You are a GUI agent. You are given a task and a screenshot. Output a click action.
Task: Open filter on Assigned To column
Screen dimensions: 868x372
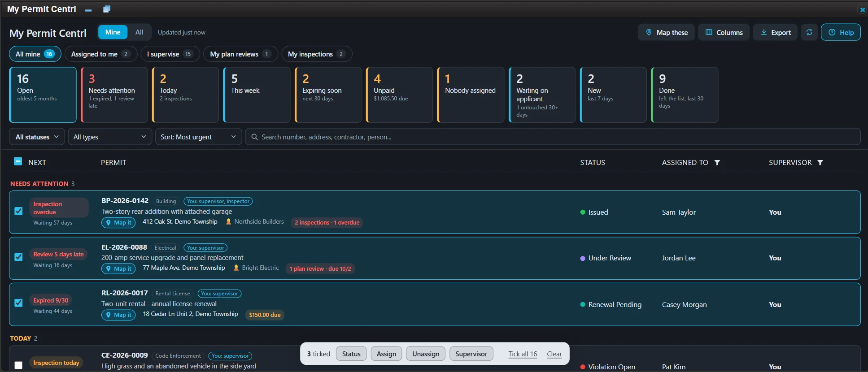pos(717,163)
